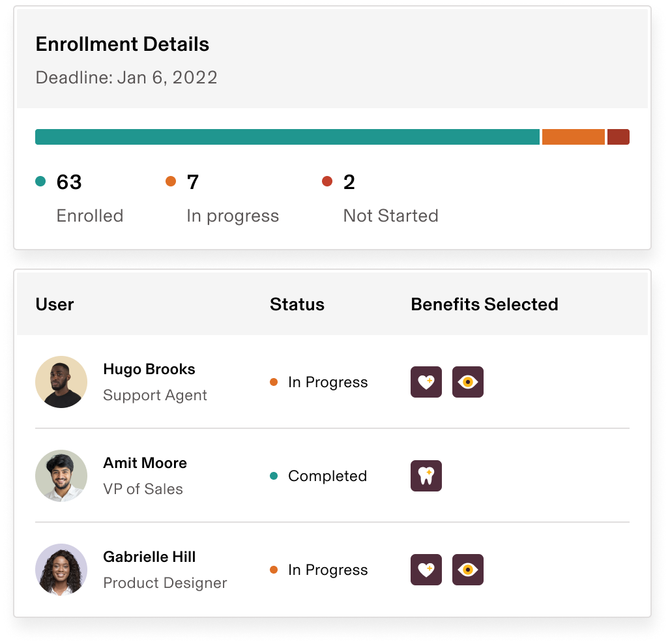Sort by the Status column header
This screenshot has height=644, width=670.
pos(297,304)
